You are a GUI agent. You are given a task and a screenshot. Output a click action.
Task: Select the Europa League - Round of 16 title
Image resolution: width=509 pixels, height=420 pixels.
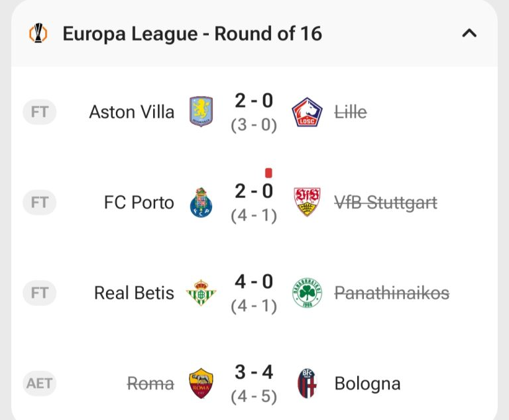pos(192,34)
